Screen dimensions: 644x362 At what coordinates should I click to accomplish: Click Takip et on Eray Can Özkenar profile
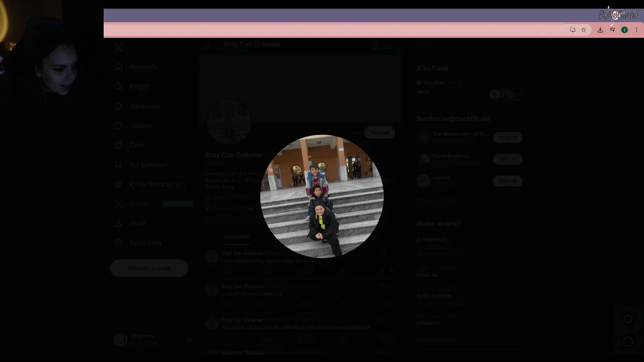click(x=380, y=132)
